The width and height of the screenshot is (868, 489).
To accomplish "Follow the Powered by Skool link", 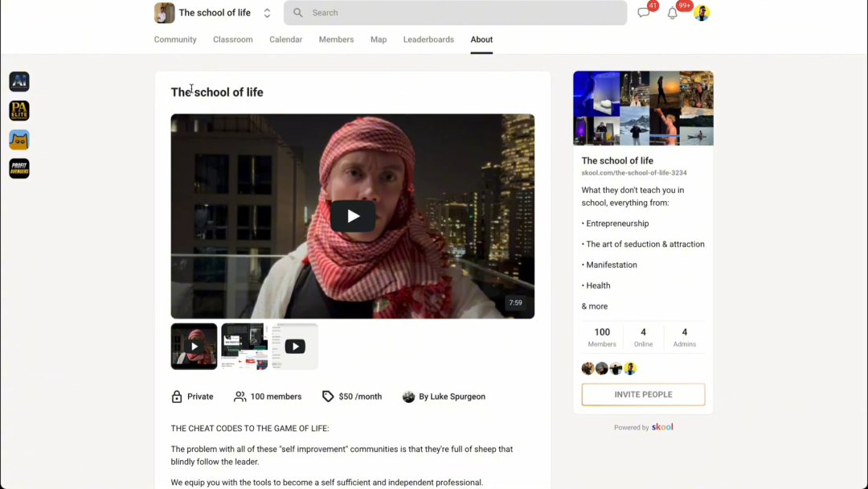I will pyautogui.click(x=643, y=427).
